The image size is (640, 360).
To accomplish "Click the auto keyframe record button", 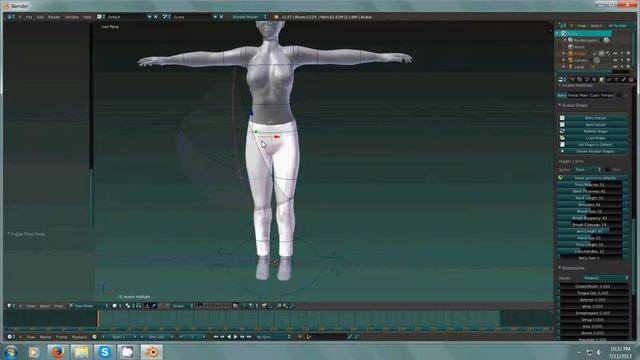I will (x=300, y=337).
